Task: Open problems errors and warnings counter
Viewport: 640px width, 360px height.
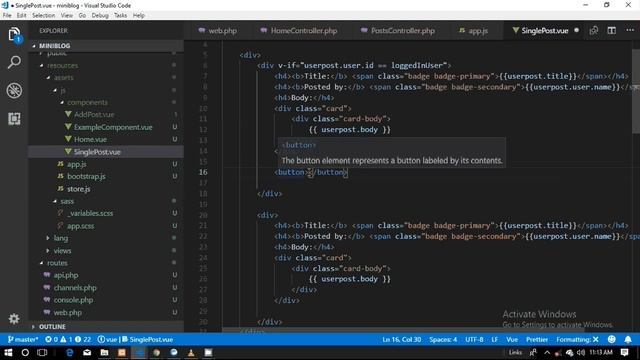Action: click(x=68, y=340)
